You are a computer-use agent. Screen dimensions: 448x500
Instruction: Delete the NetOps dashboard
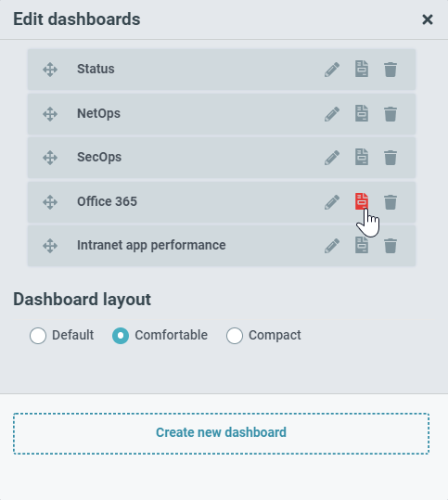pos(390,114)
